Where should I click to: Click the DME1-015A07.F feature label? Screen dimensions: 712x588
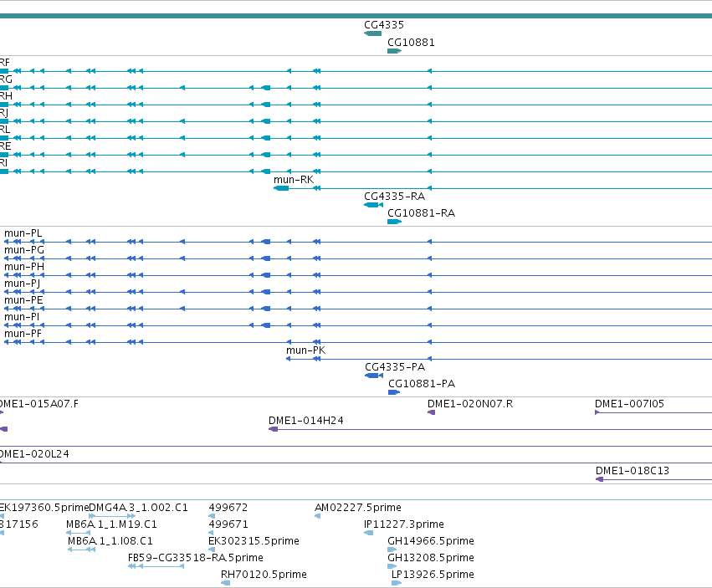pyautogui.click(x=39, y=404)
